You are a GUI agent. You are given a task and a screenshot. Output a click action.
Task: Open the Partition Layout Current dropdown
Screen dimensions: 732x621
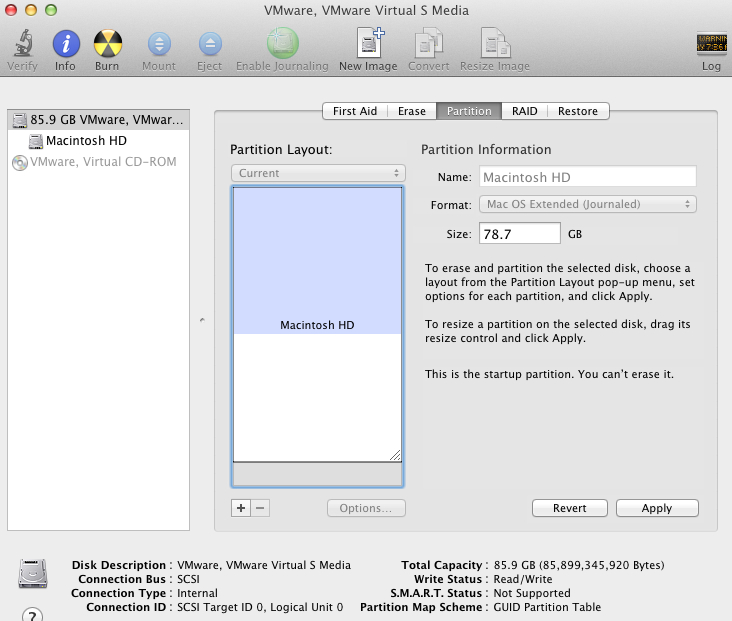pos(318,173)
